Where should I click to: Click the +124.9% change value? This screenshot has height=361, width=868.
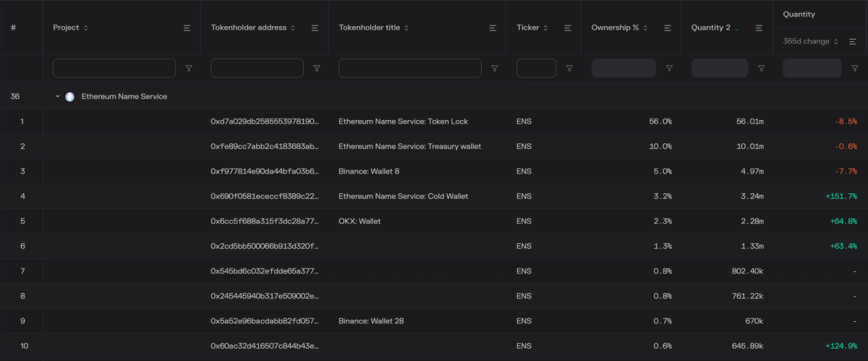[840, 346]
